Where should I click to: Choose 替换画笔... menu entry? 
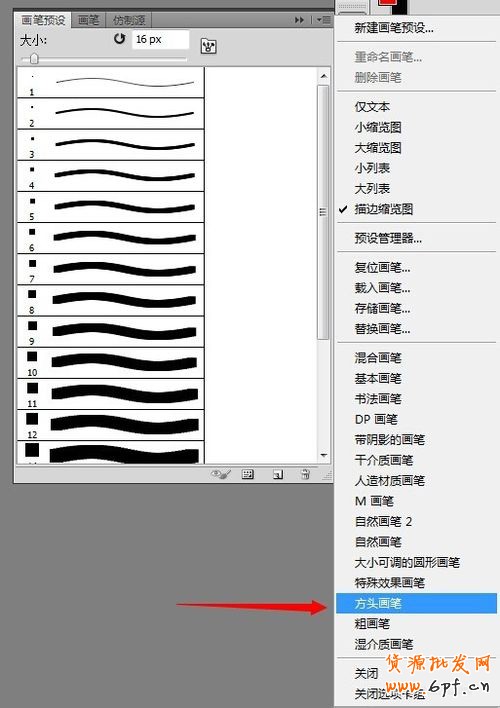(382, 329)
